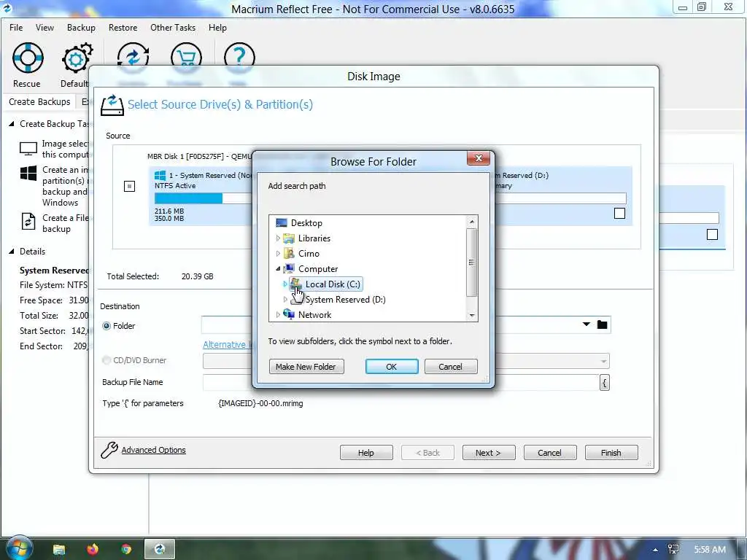Click the Create a File backup icon
This screenshot has height=560, width=747.
click(x=28, y=222)
